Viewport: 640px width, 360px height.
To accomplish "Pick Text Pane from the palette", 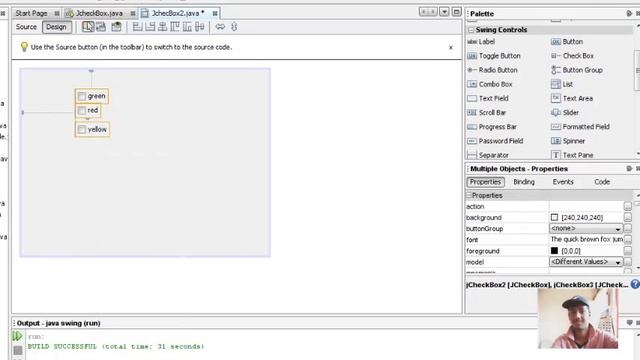I will (x=572, y=155).
